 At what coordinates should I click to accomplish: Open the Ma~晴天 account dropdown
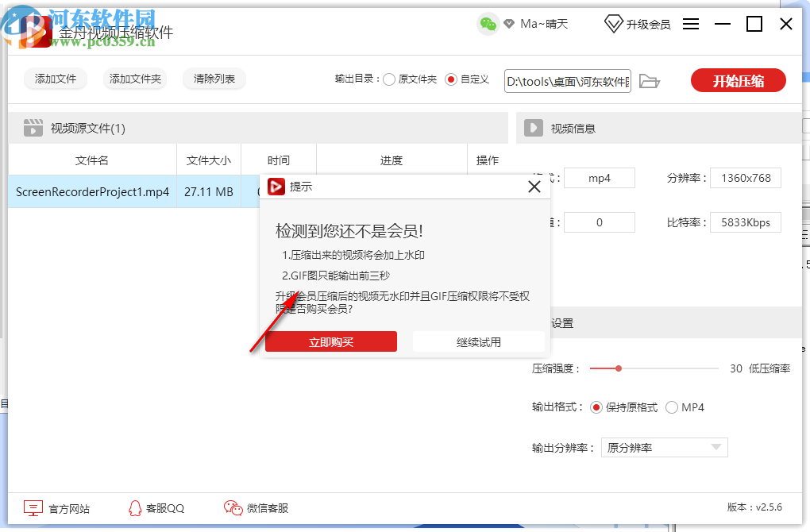544,24
